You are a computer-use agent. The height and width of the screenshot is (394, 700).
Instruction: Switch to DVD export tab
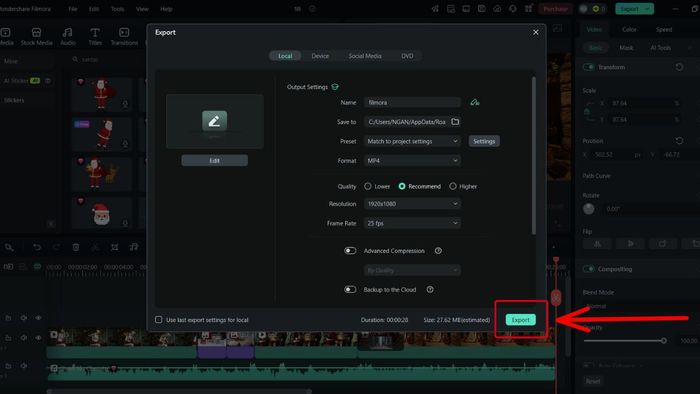pyautogui.click(x=407, y=56)
